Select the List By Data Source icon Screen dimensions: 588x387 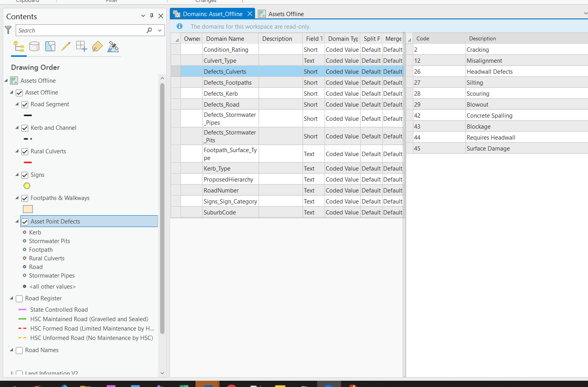[x=35, y=46]
